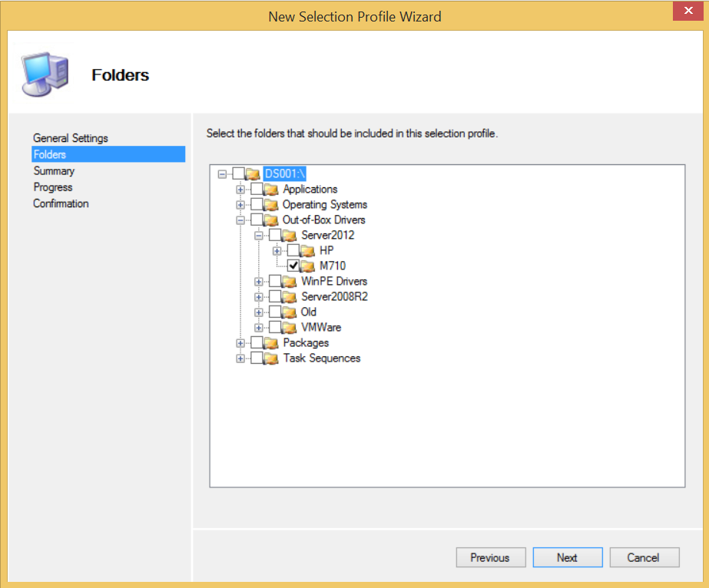Image resolution: width=709 pixels, height=588 pixels.
Task: Close the New Selection Profile Wizard
Action: point(687,11)
